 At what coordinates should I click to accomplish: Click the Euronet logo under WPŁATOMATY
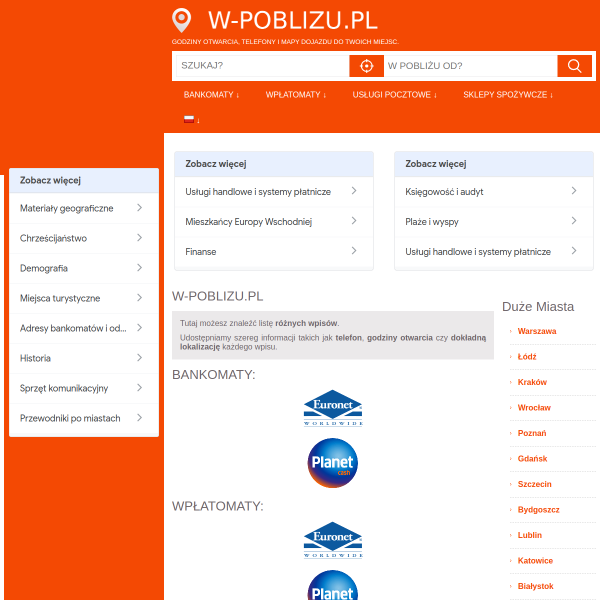333,540
